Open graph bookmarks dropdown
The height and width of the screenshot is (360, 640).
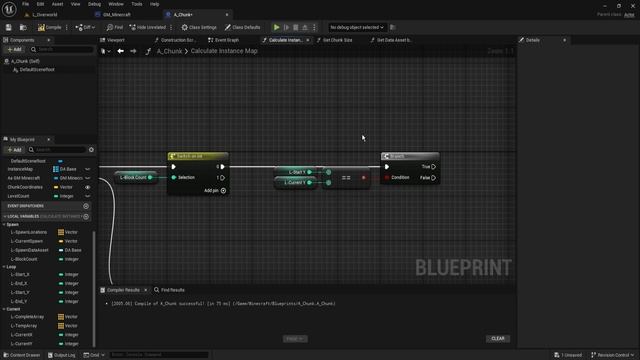(106, 51)
